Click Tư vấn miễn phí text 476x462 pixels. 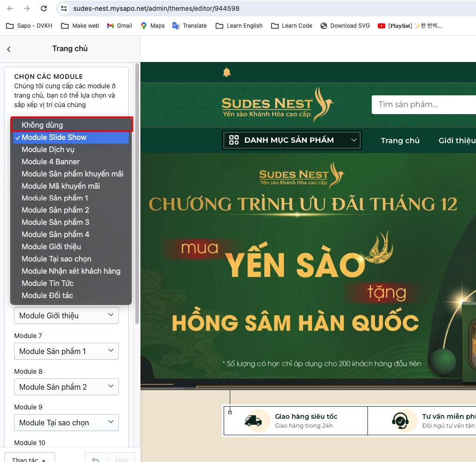[449, 416]
